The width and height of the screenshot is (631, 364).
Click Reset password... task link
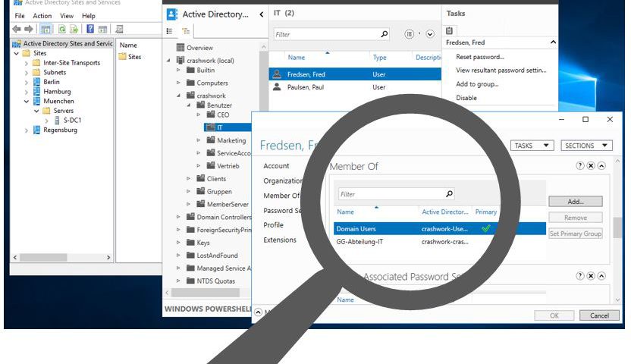[x=479, y=57]
